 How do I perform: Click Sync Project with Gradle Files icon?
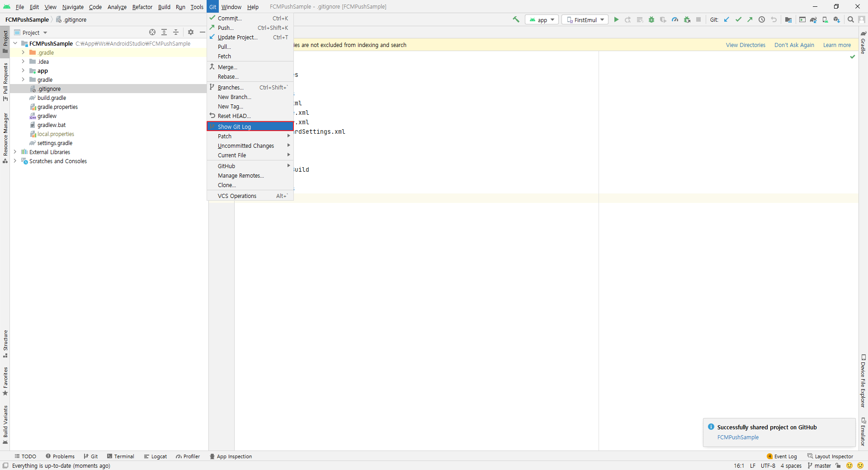point(813,19)
